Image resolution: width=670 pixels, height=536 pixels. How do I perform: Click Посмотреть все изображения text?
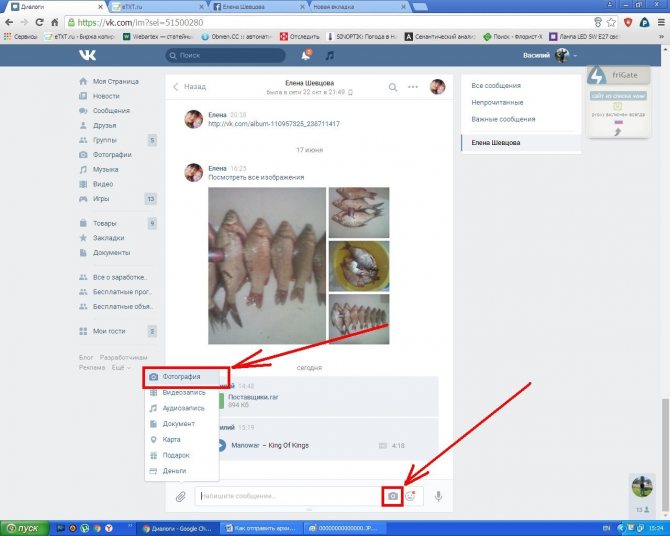(256, 177)
